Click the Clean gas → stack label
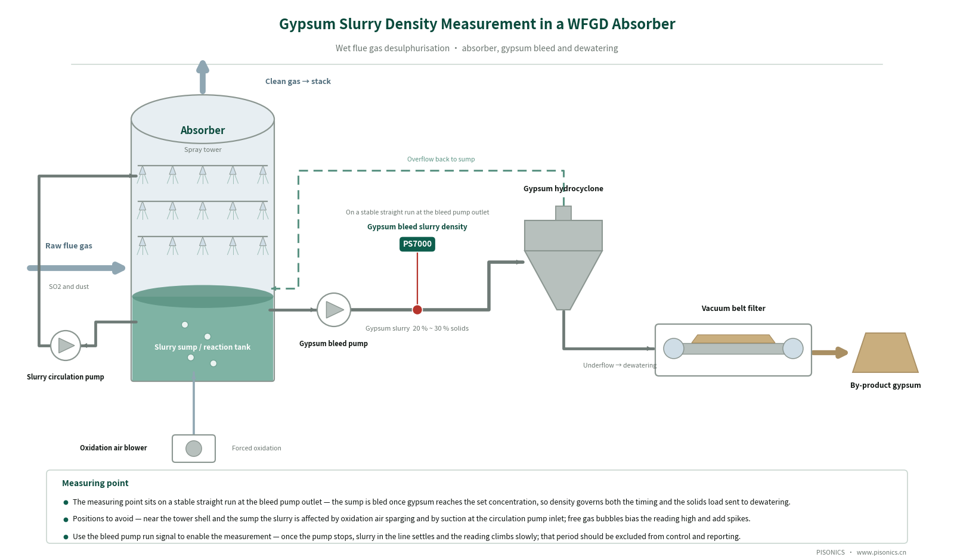Screen dimensions: 954x560 tap(298, 81)
